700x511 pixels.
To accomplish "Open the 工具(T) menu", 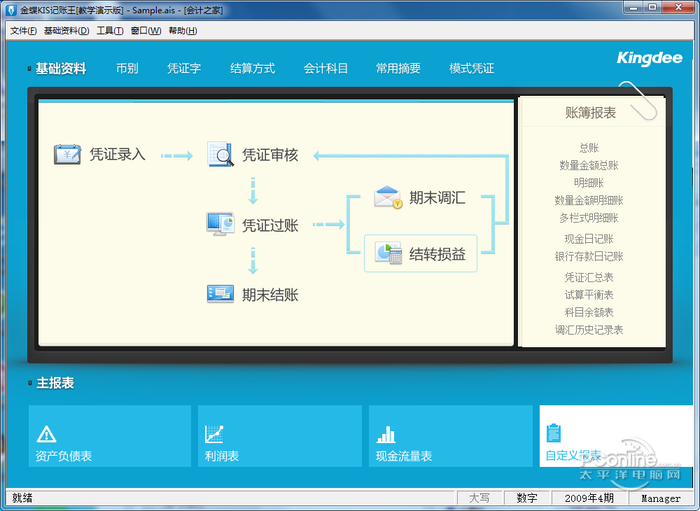I will point(110,31).
